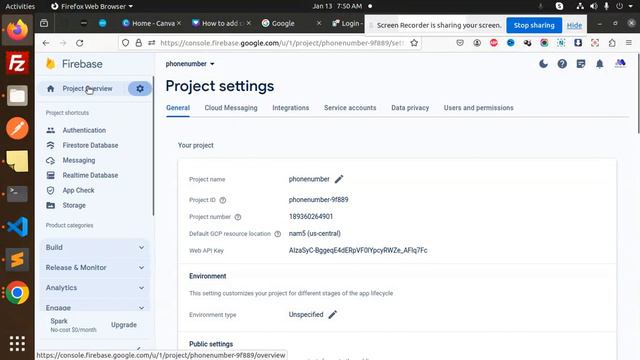Open phonenumber project selector dropdown
Image resolution: width=640 pixels, height=360 pixels.
click(x=190, y=64)
